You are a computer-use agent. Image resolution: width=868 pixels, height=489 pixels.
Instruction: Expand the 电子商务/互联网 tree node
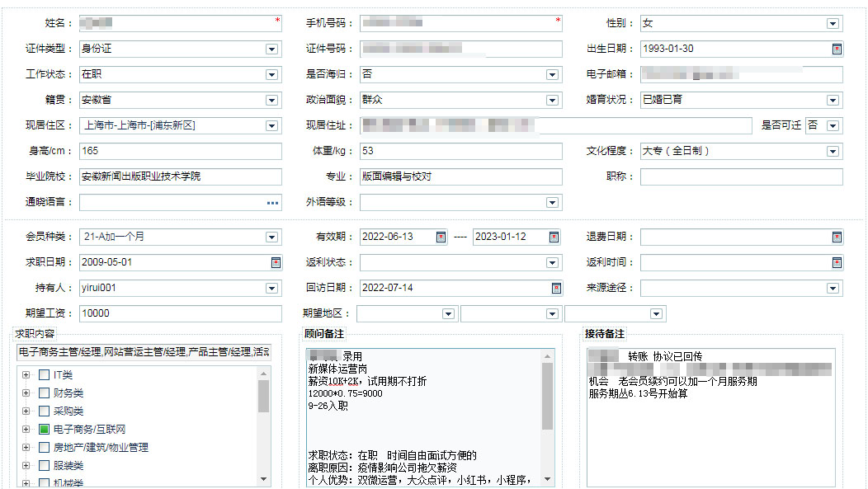click(x=26, y=430)
